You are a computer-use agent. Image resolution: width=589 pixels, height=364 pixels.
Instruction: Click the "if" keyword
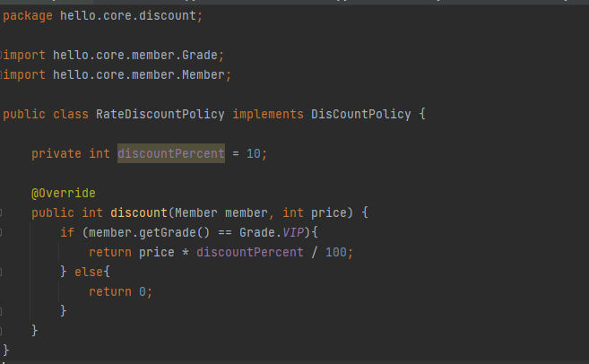click(67, 232)
